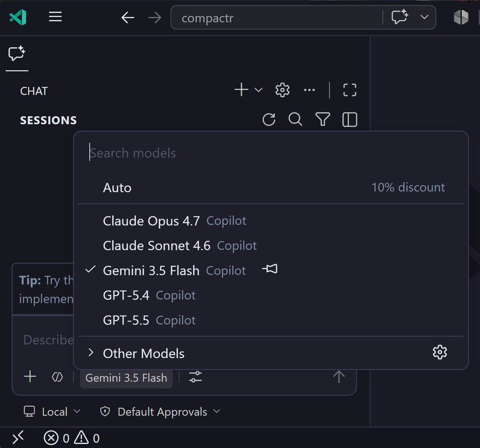
Task: Click the 10% discount label
Action: [408, 187]
